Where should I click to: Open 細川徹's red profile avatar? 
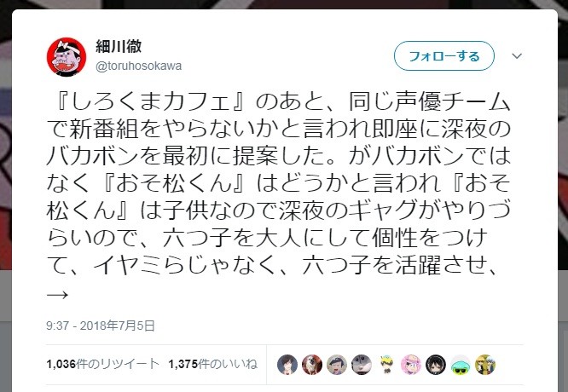[67, 57]
